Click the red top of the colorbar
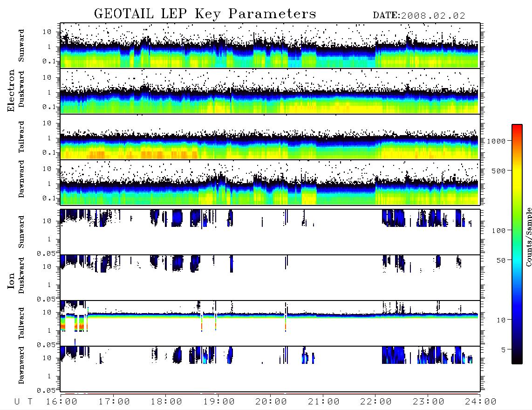Viewport: 532px width, 410px height. pos(517,128)
